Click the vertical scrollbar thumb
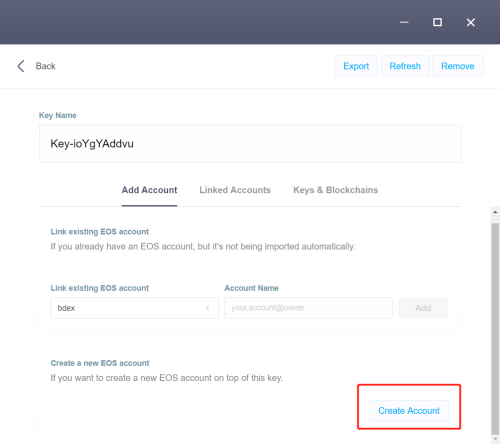Image resolution: width=500 pixels, height=444 pixels. coord(495,328)
